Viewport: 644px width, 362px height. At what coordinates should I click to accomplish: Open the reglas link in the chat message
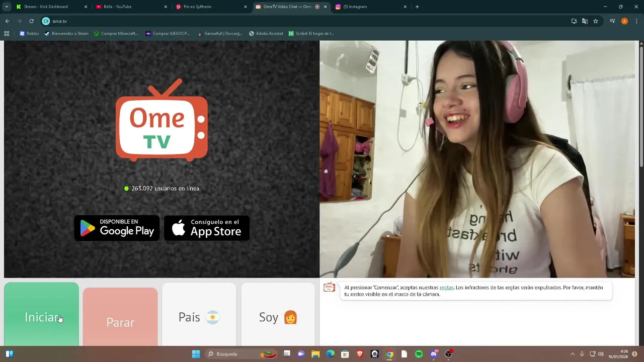[446, 288]
